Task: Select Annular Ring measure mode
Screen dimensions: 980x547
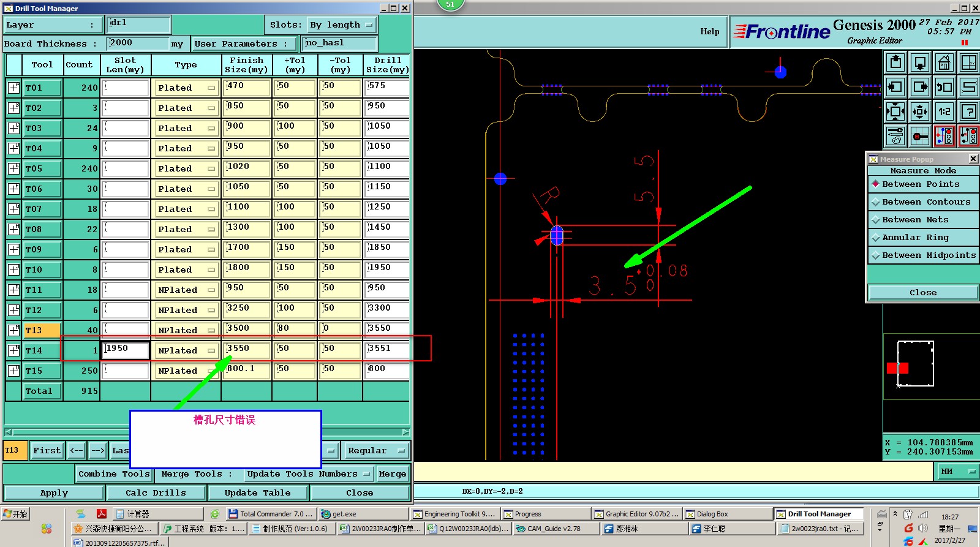Action: tap(923, 238)
